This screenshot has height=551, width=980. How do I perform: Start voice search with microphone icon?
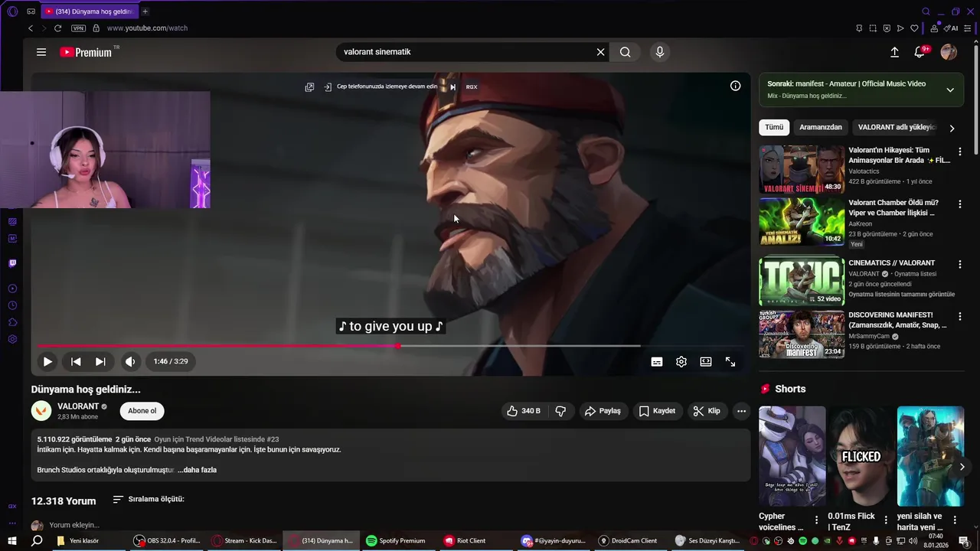[660, 52]
